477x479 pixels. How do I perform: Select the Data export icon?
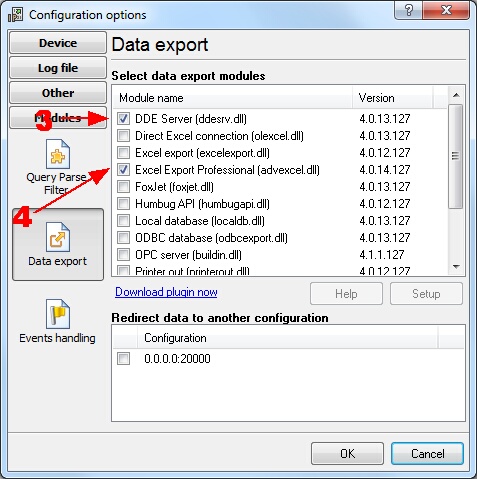tap(58, 237)
